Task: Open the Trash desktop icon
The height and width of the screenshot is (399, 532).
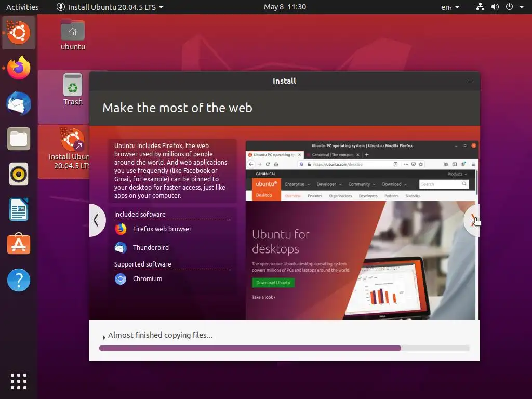Action: pyautogui.click(x=73, y=89)
